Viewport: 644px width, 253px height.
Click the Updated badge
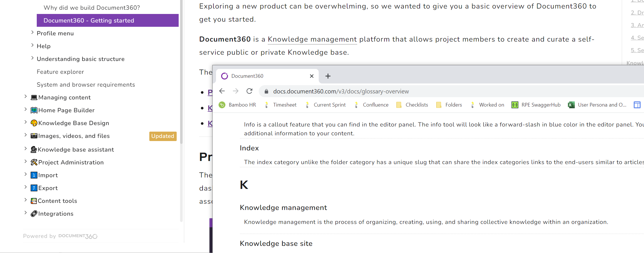point(163,136)
